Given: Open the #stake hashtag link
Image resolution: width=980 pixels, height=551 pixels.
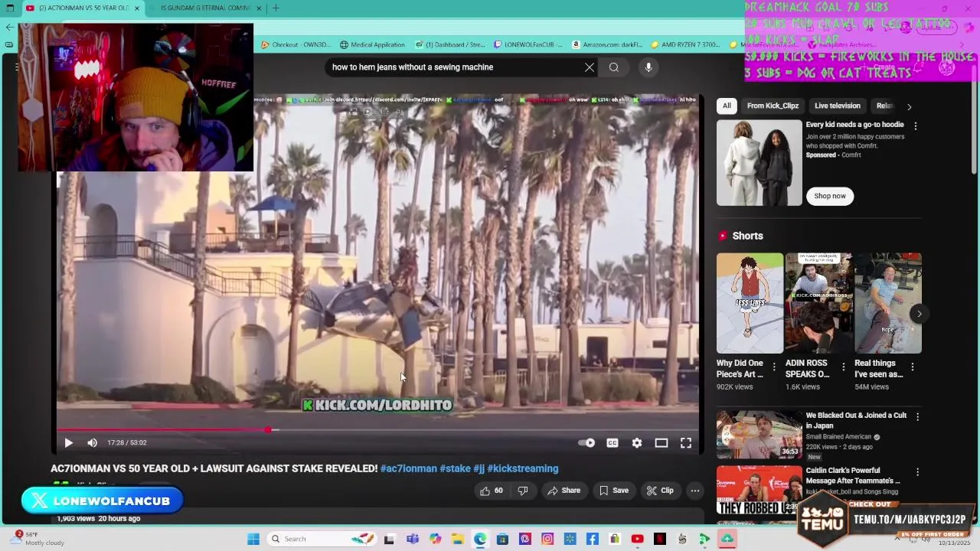Looking at the screenshot, I should (x=455, y=468).
